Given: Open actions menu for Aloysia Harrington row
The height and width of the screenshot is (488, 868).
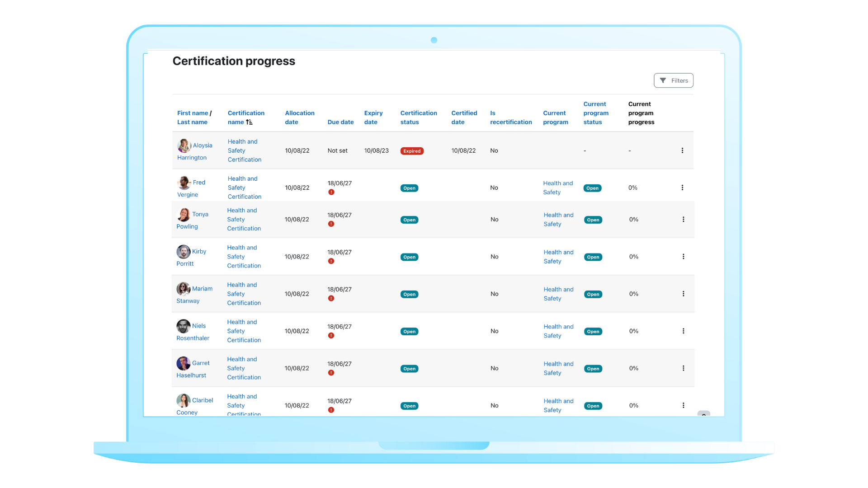Looking at the screenshot, I should 682,150.
